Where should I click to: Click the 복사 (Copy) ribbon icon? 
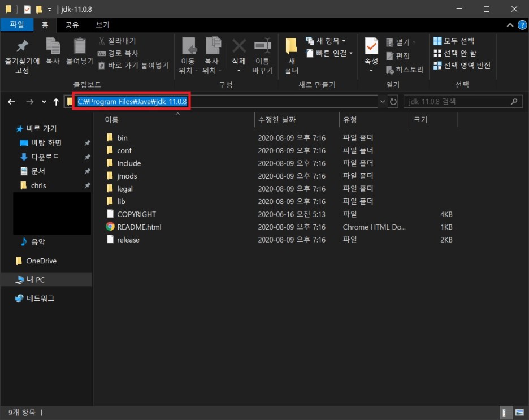click(x=53, y=51)
